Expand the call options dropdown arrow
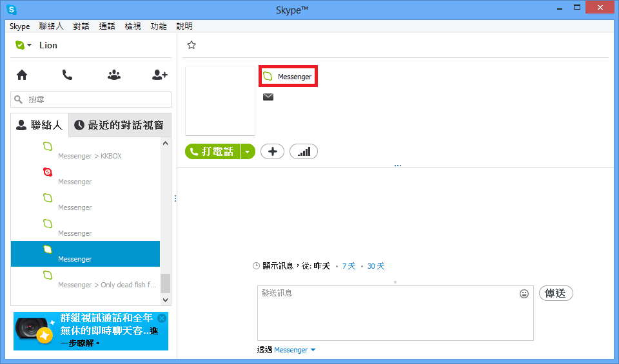This screenshot has width=619, height=364. (x=248, y=151)
